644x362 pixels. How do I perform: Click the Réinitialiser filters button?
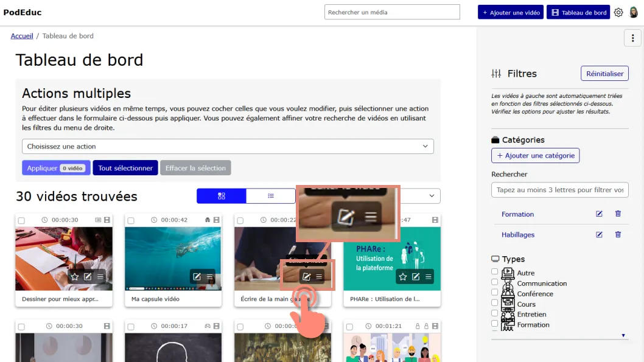pyautogui.click(x=604, y=74)
